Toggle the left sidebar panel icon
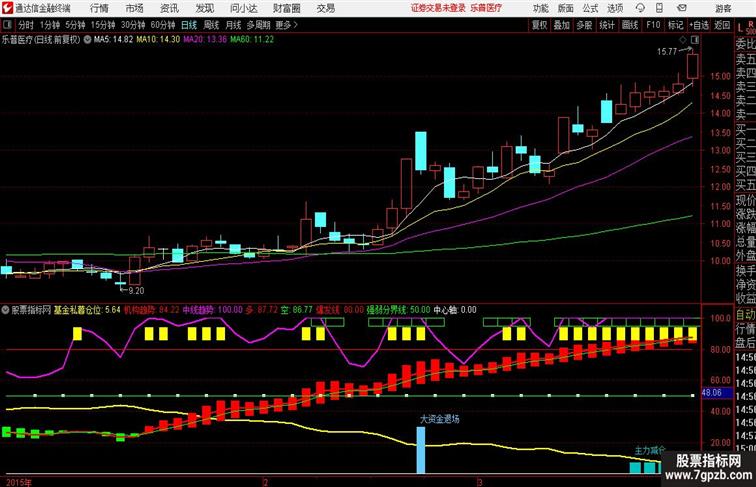756x487 pixels. (x=7, y=25)
